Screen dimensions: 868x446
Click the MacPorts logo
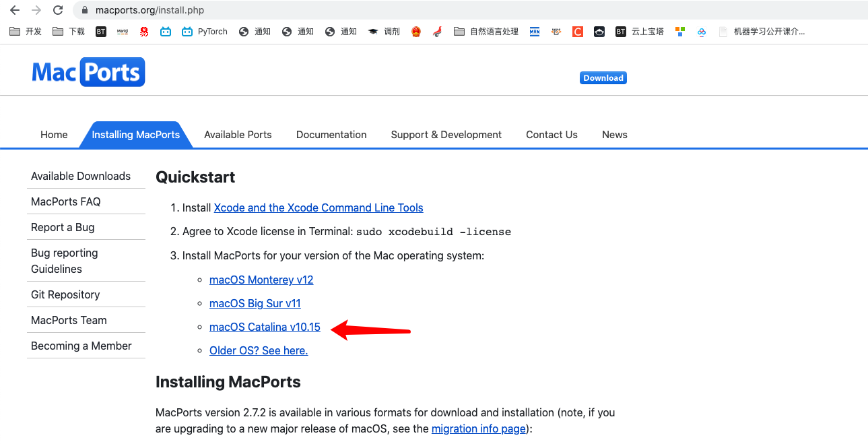[x=88, y=72]
